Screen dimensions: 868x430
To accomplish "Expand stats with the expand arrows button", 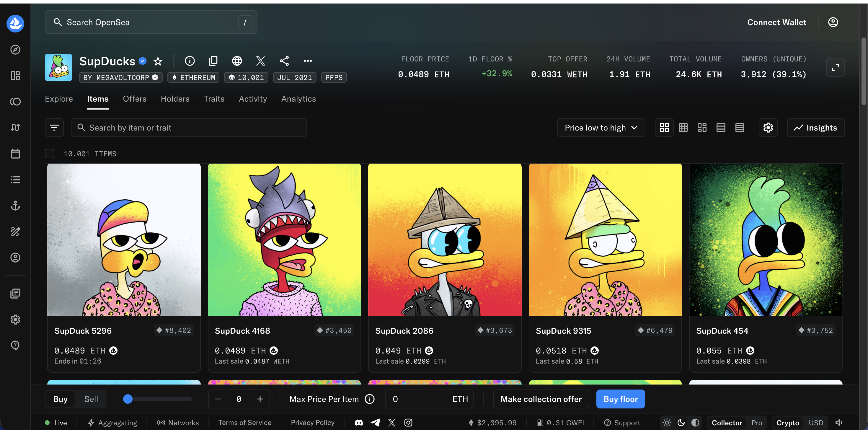I will tap(835, 67).
